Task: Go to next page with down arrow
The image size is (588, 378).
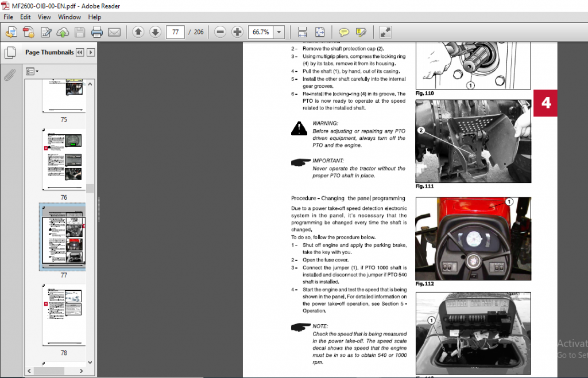Action: pyautogui.click(x=155, y=32)
